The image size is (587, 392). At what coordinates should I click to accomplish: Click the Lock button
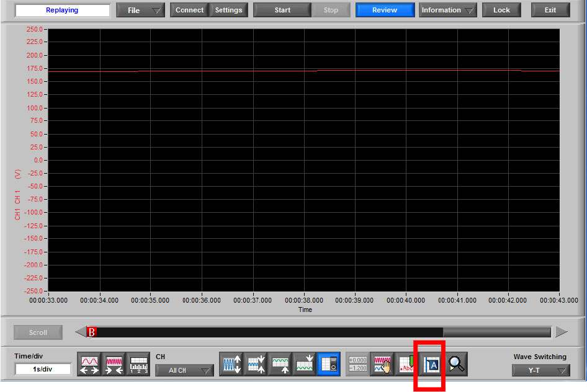pos(501,11)
